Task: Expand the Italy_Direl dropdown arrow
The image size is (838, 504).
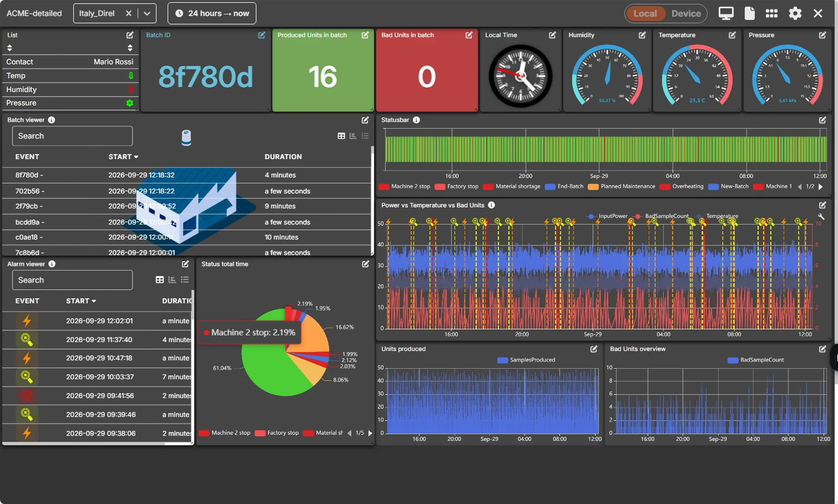Action: 147,13
